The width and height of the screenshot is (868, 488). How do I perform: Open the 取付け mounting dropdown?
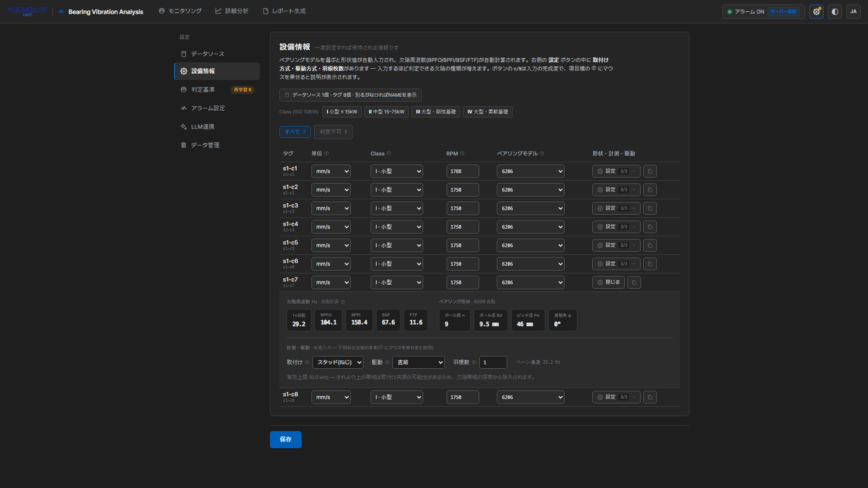[x=338, y=362]
